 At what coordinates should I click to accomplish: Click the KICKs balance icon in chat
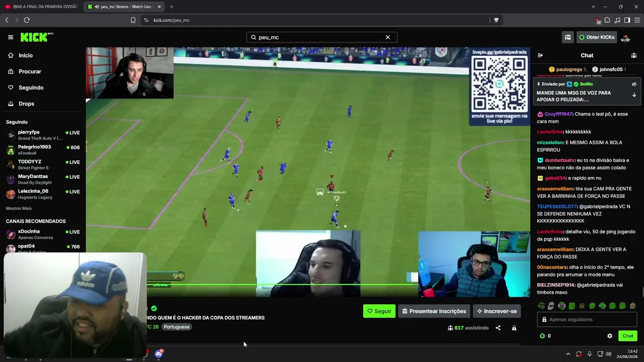click(x=542, y=336)
